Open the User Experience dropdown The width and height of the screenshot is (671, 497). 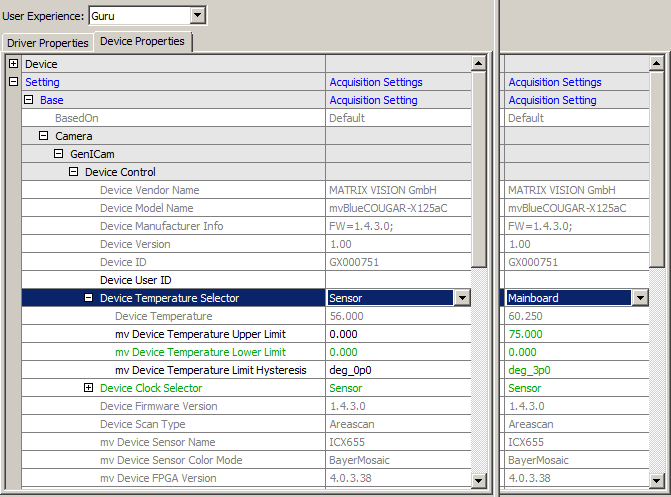click(197, 15)
